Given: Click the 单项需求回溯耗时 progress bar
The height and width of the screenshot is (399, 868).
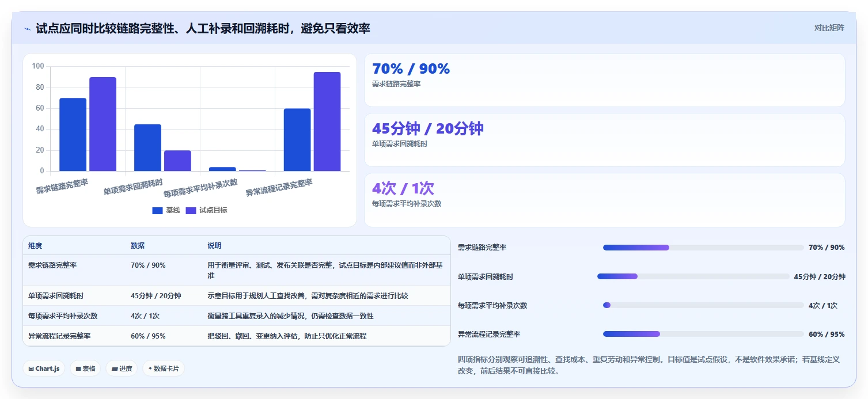Looking at the screenshot, I should 693,276.
